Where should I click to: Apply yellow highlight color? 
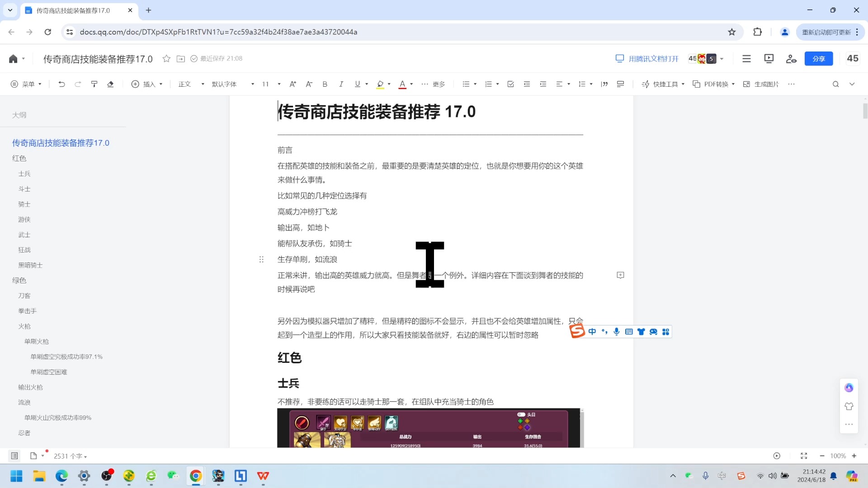[x=380, y=84]
